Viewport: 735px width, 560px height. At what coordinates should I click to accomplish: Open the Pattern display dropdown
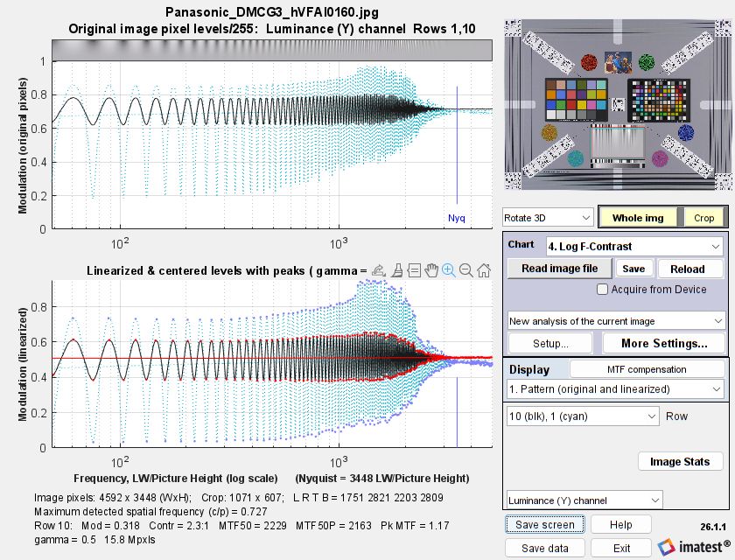click(616, 389)
